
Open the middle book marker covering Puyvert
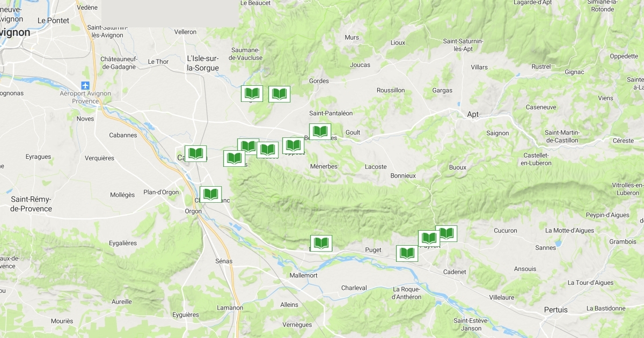[429, 238]
